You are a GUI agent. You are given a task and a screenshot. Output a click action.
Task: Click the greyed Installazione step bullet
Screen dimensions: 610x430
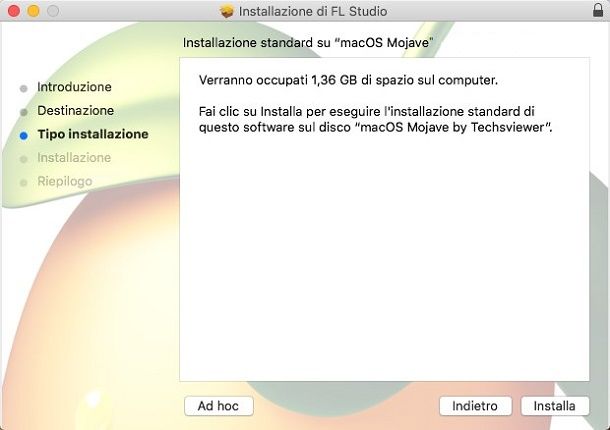pyautogui.click(x=24, y=159)
